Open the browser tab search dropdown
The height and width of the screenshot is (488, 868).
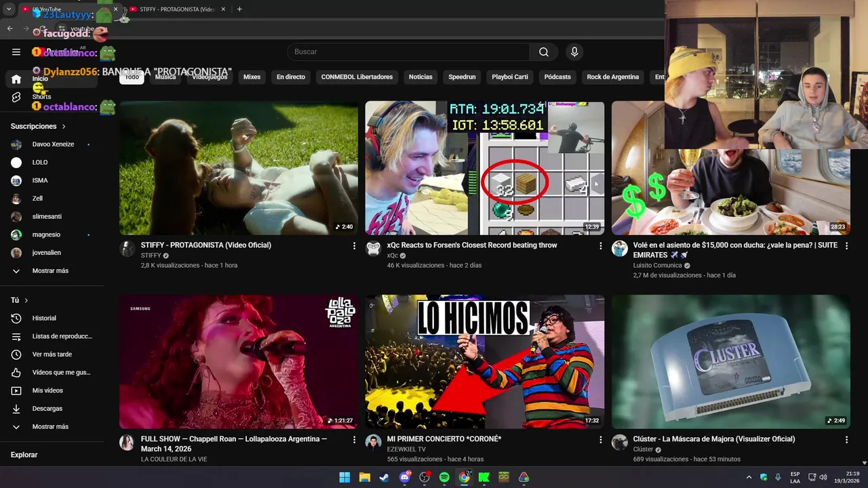tap(9, 9)
